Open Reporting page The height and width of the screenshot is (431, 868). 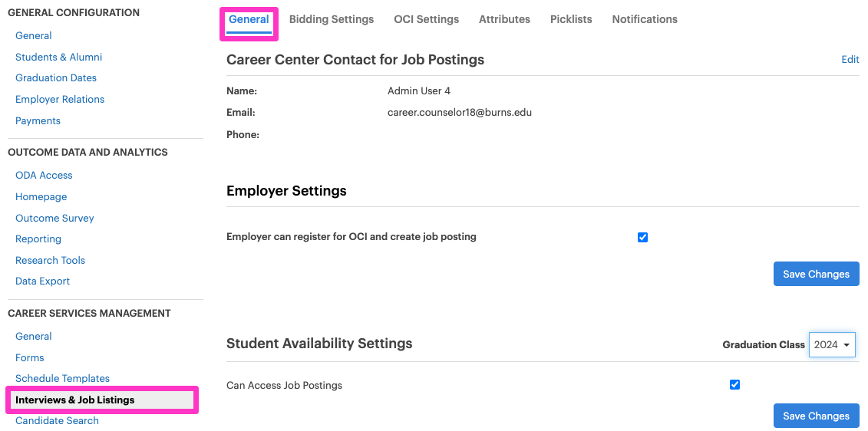38,239
